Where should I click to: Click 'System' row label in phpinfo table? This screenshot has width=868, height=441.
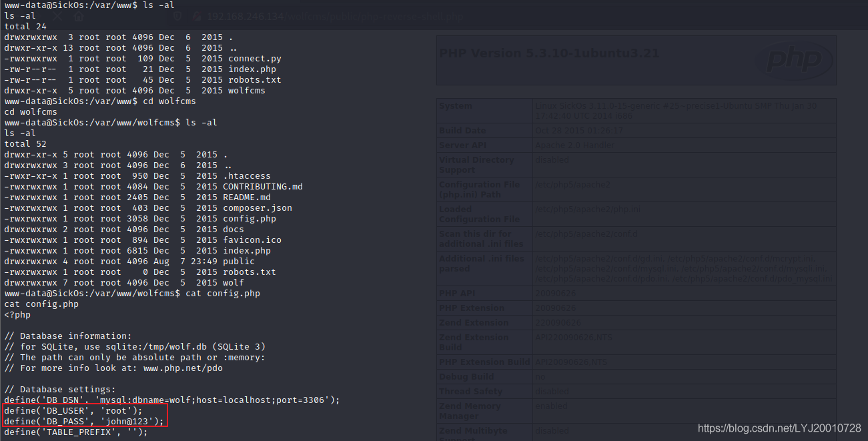click(x=456, y=106)
